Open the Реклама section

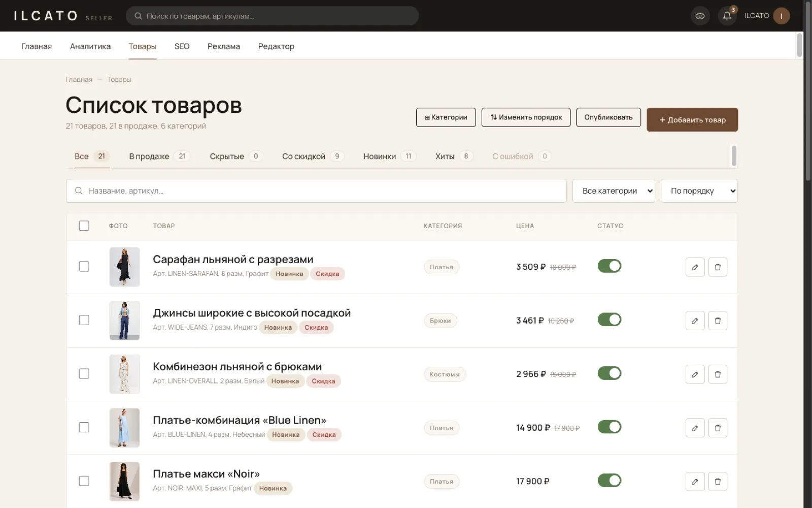(x=224, y=46)
